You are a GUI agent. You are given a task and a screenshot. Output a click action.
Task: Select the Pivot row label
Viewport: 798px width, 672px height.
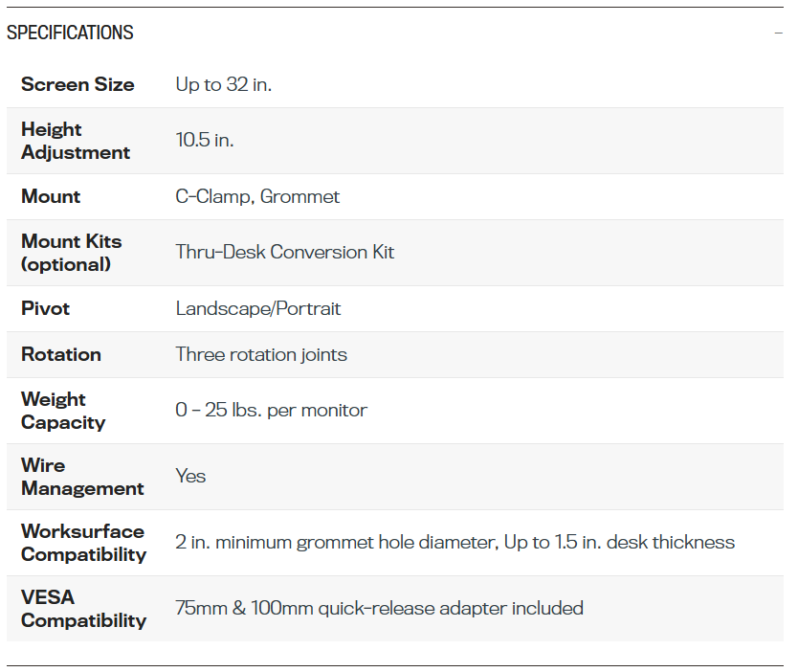(45, 308)
